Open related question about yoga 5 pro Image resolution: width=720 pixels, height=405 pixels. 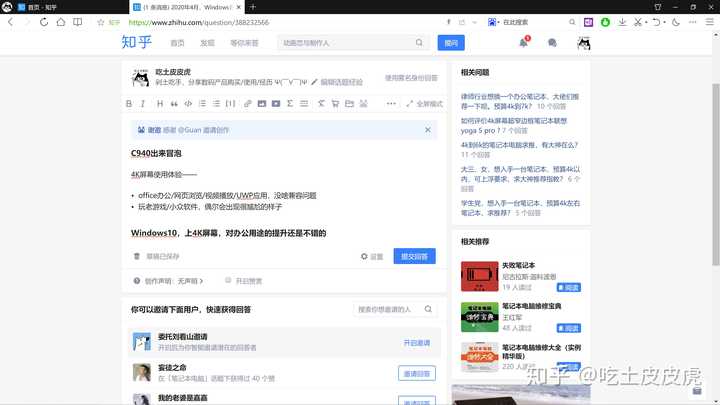click(x=514, y=125)
